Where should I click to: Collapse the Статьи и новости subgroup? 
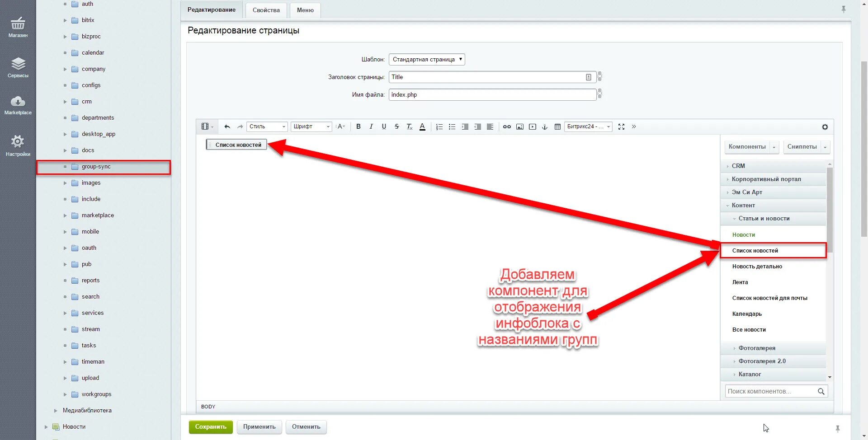[x=773, y=218]
